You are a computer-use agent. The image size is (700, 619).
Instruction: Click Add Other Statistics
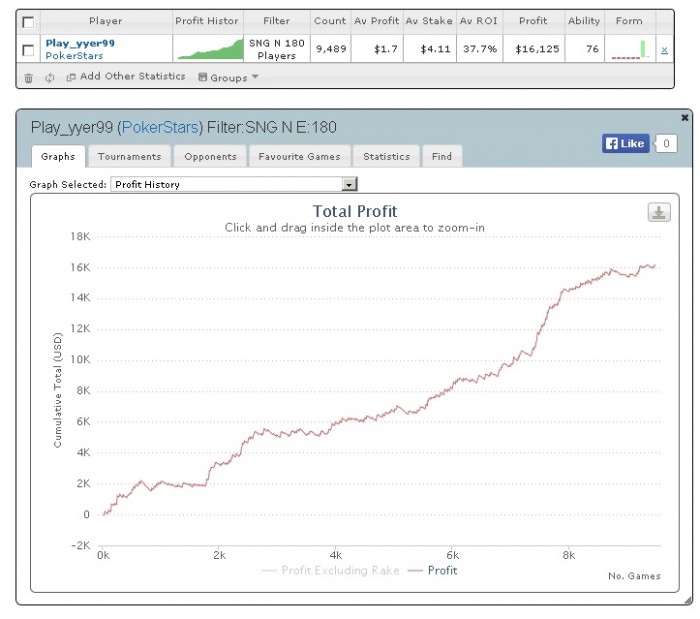[x=133, y=76]
